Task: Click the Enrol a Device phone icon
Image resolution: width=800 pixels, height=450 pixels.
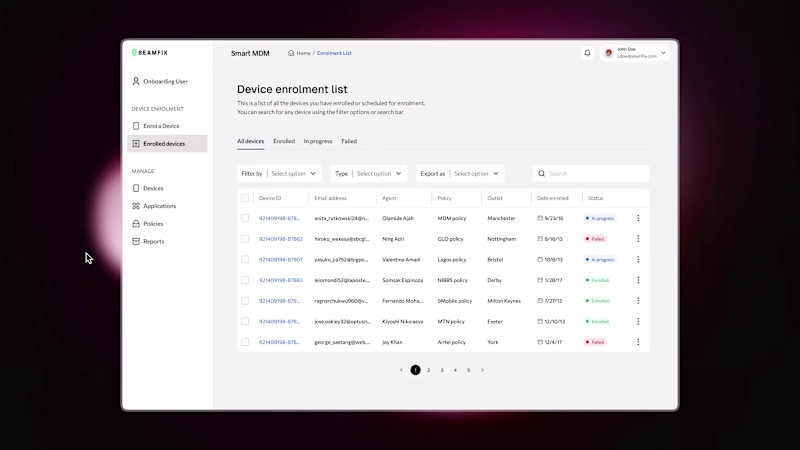Action: 136,126
